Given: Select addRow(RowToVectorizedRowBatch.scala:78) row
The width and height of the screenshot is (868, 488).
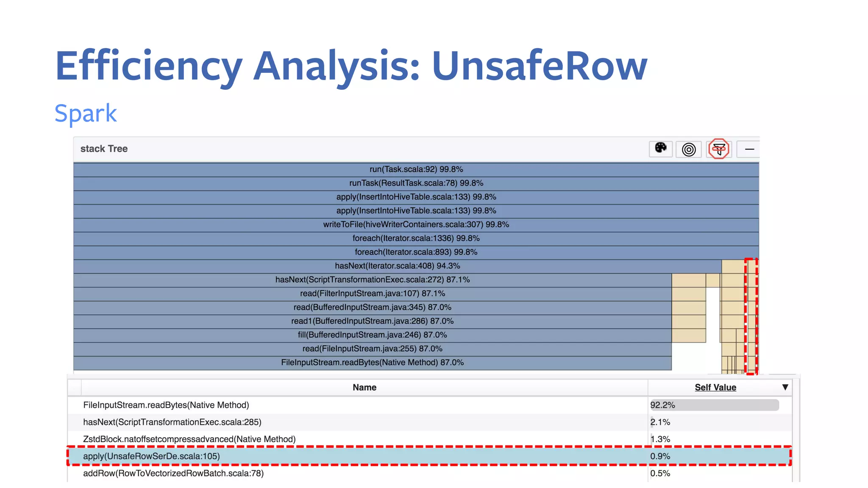Looking at the screenshot, I should 430,473.
